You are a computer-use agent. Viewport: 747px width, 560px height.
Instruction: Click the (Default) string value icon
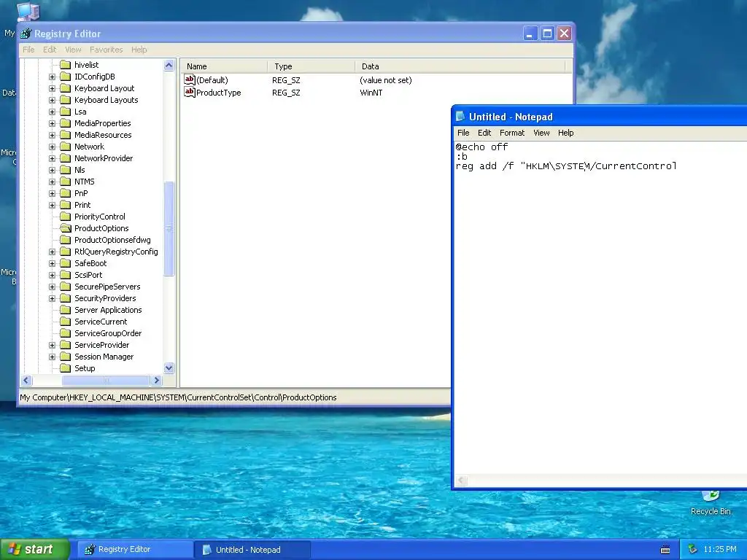190,79
